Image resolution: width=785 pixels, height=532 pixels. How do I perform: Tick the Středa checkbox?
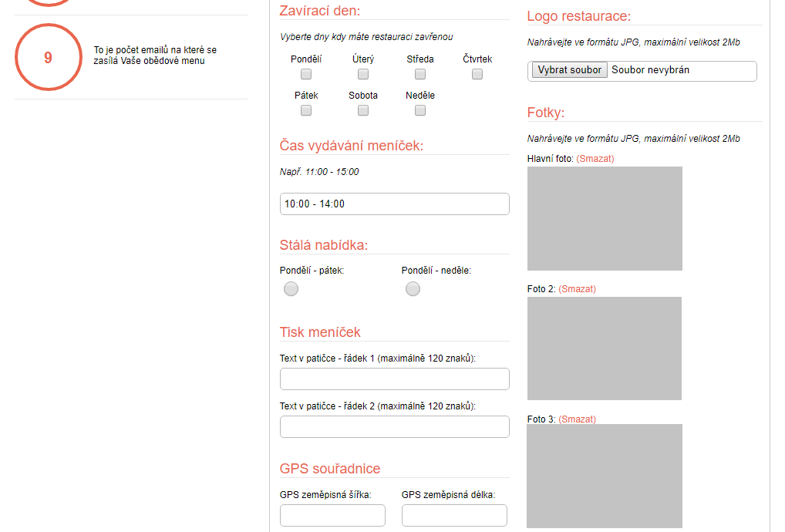[420, 75]
